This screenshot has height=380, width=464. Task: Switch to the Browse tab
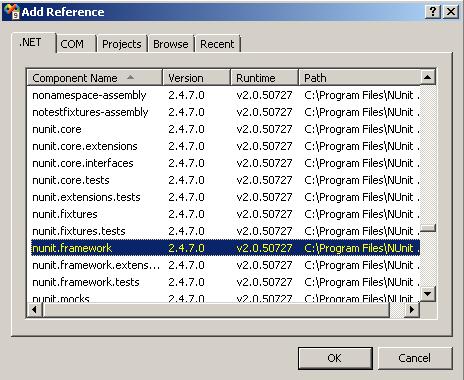[x=171, y=44]
